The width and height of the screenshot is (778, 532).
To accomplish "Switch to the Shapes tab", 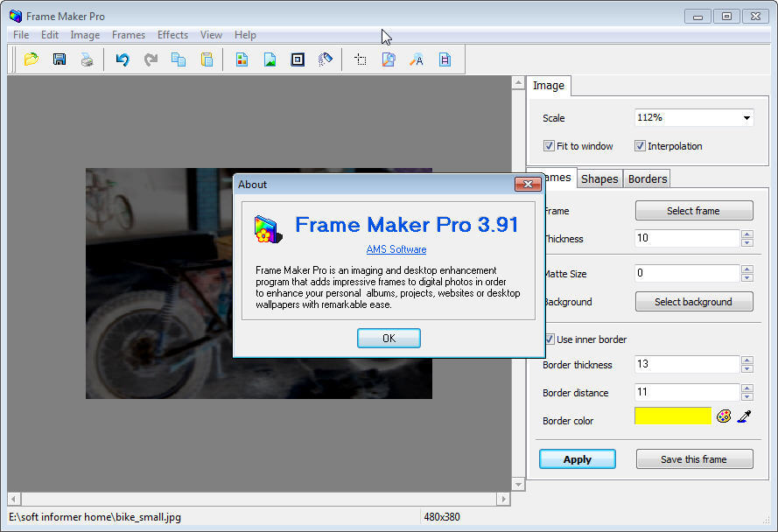I will [599, 178].
